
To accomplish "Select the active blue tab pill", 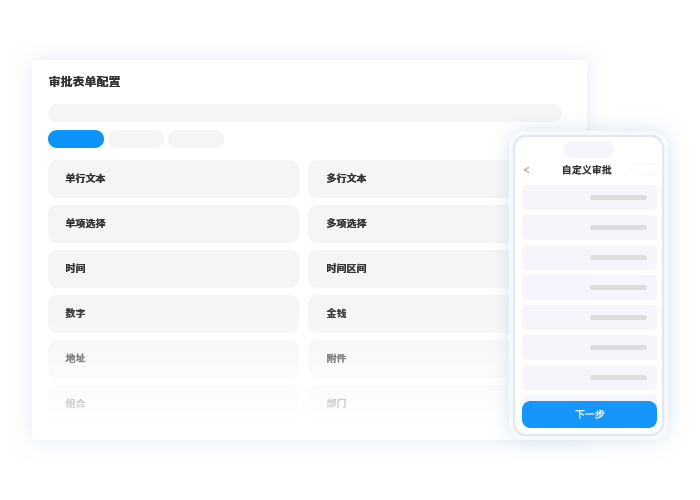I will (76, 139).
